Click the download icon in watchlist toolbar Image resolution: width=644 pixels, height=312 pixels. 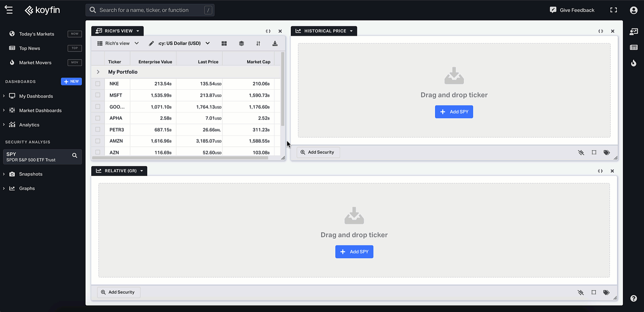pyautogui.click(x=275, y=43)
